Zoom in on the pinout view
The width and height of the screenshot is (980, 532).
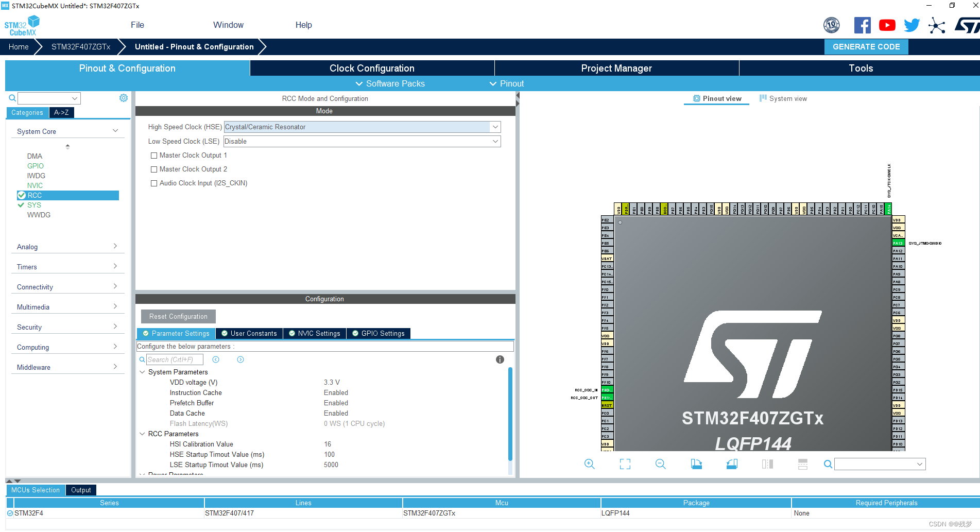(590, 464)
